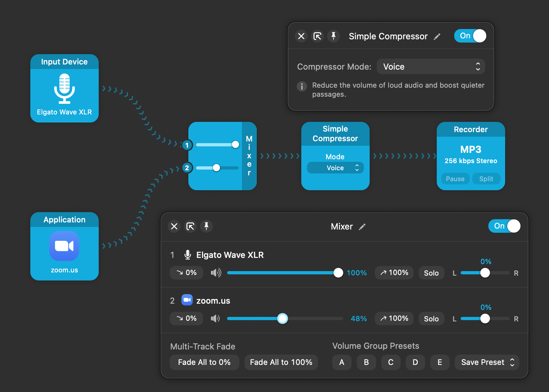Select volume group preset A
The height and width of the screenshot is (392, 549).
[x=342, y=362]
